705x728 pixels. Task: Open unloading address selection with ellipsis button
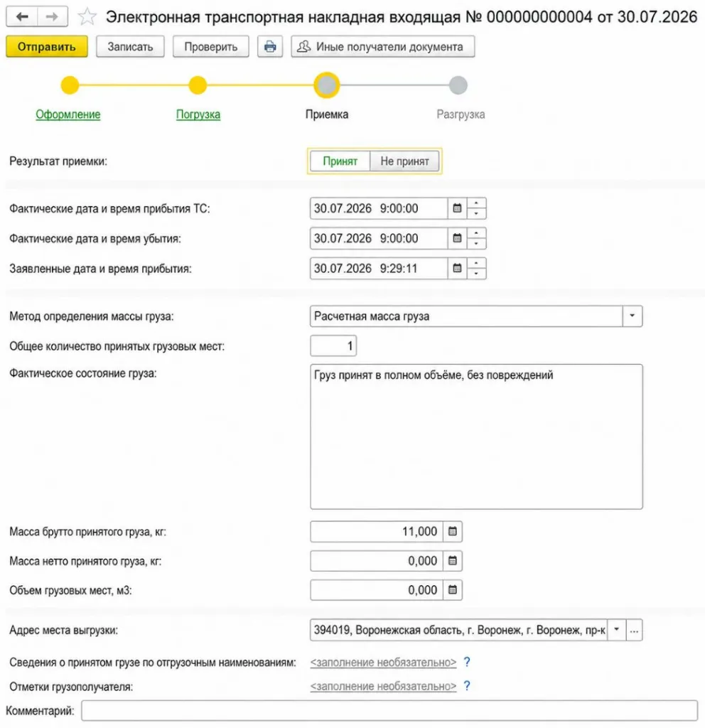click(x=634, y=630)
